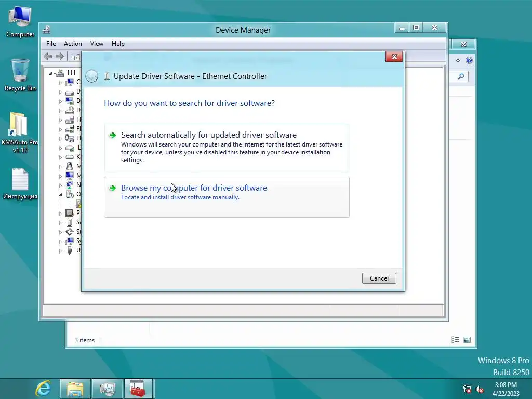
Task: Select the Storage controllers category icon
Action: click(x=70, y=232)
